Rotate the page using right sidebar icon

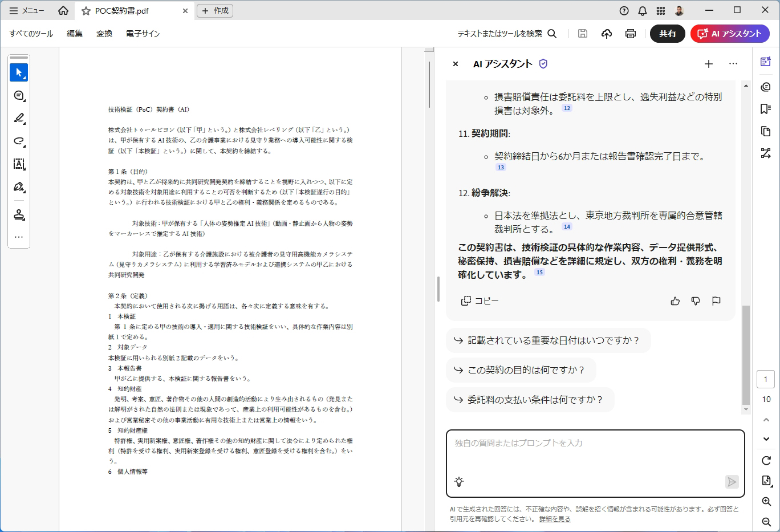[766, 460]
